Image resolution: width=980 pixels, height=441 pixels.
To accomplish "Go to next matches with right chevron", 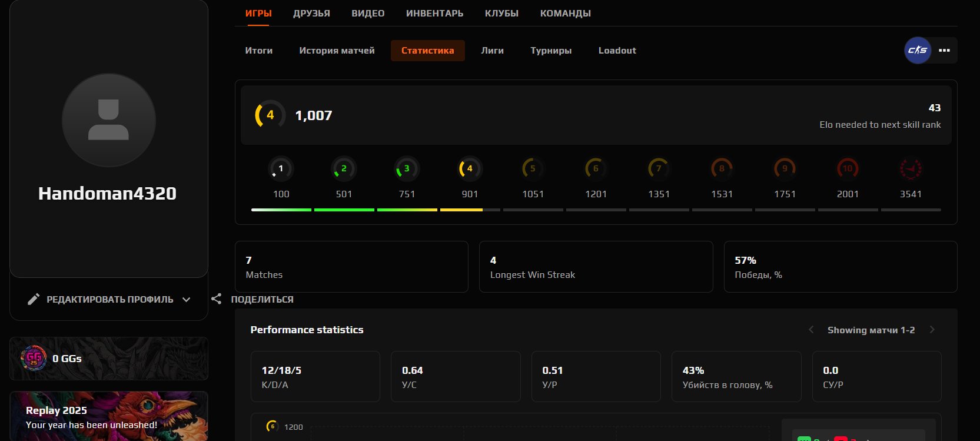I will tap(932, 330).
